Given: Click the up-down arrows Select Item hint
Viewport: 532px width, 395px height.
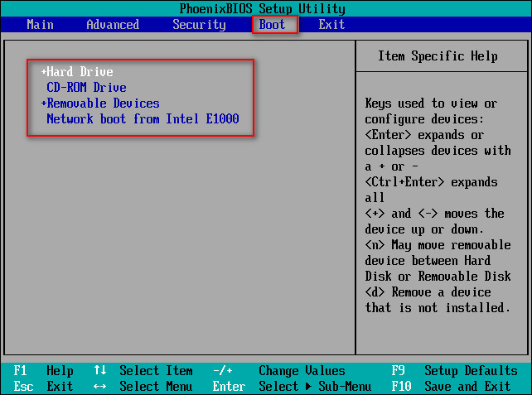Looking at the screenshot, I should pyautogui.click(x=143, y=371).
